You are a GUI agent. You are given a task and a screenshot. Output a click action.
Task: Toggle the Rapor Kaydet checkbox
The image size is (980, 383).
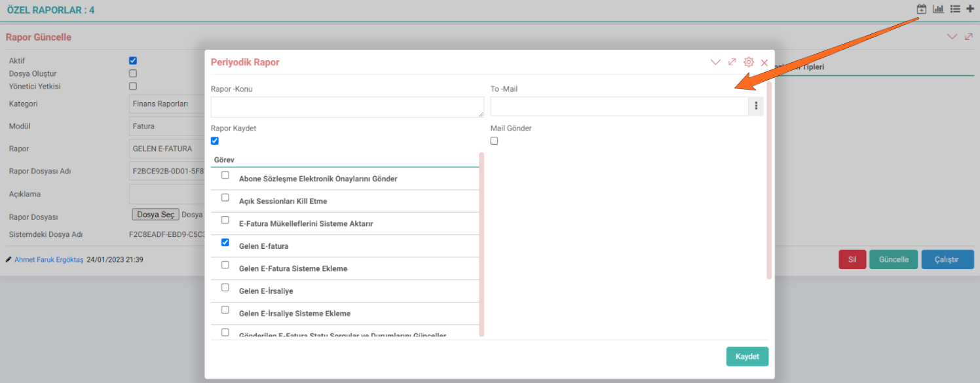click(x=215, y=141)
